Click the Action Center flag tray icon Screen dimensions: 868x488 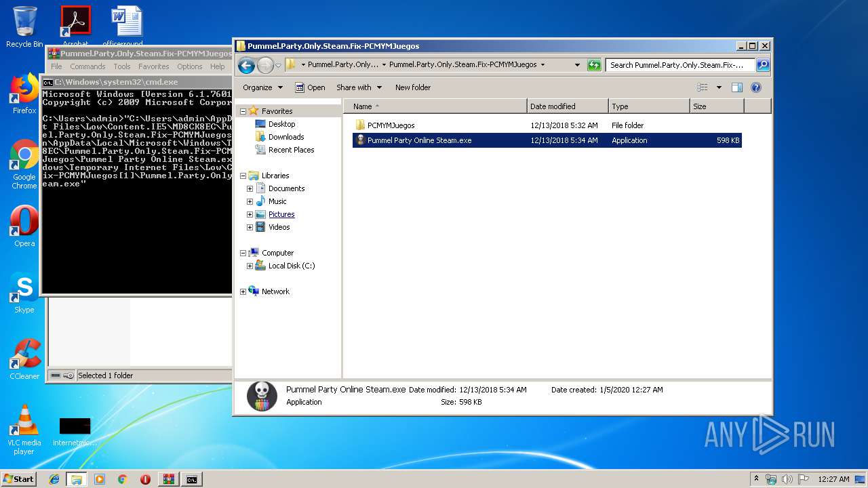pos(804,479)
